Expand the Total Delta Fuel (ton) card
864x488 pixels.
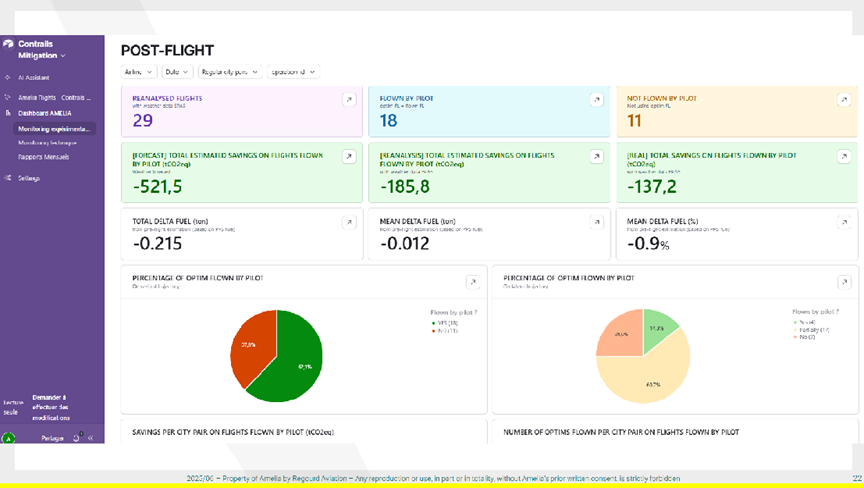click(x=348, y=222)
